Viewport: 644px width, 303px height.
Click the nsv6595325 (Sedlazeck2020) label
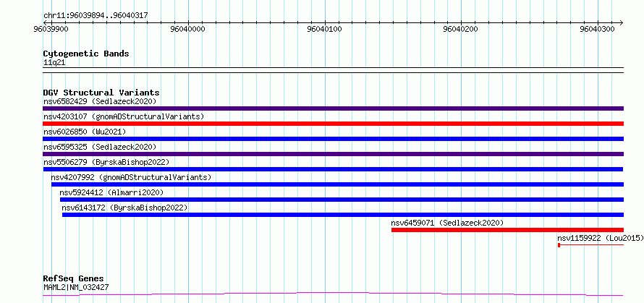(100, 147)
